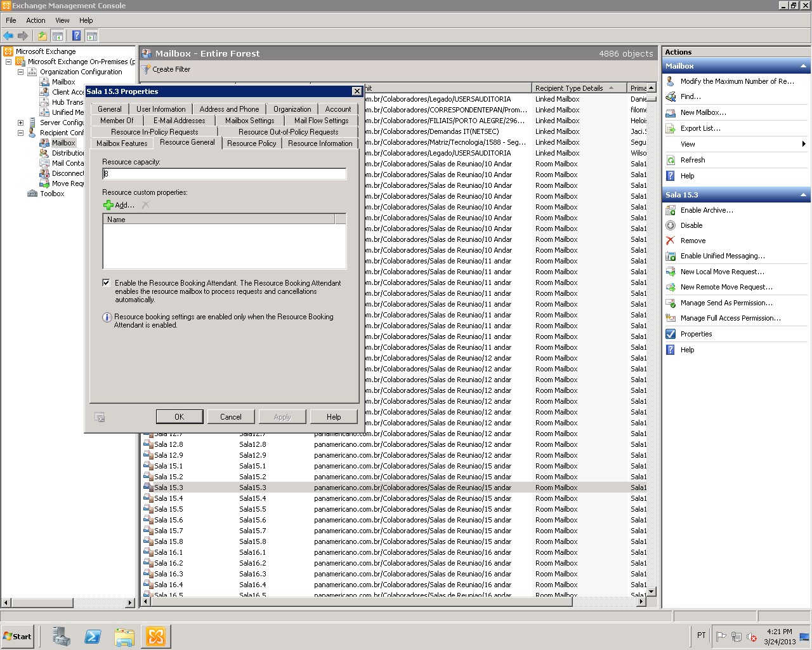The height and width of the screenshot is (650, 812).
Task: Click the Resource capacity input field
Action: click(x=224, y=174)
